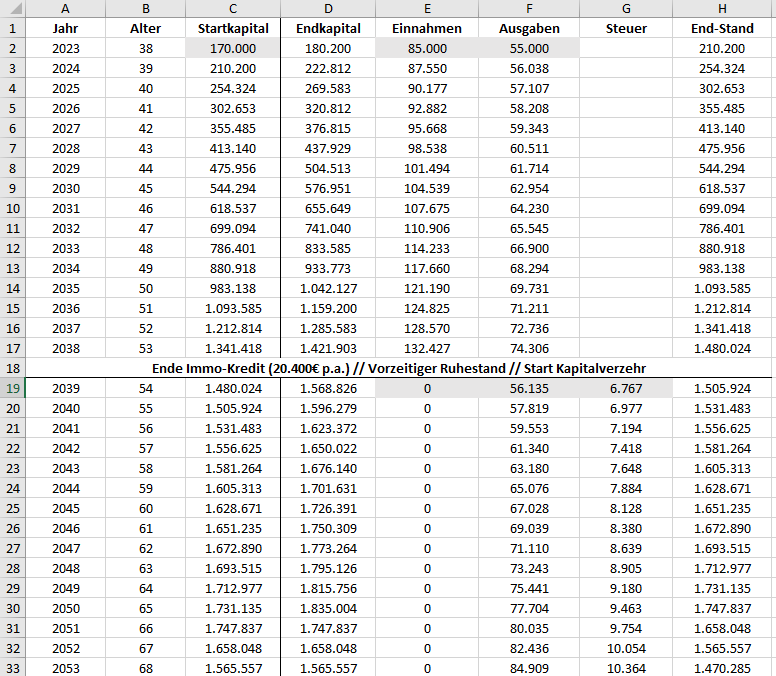This screenshot has height=676, width=776.
Task: Click the 'Ausgaben' header cell
Action: [x=529, y=29]
